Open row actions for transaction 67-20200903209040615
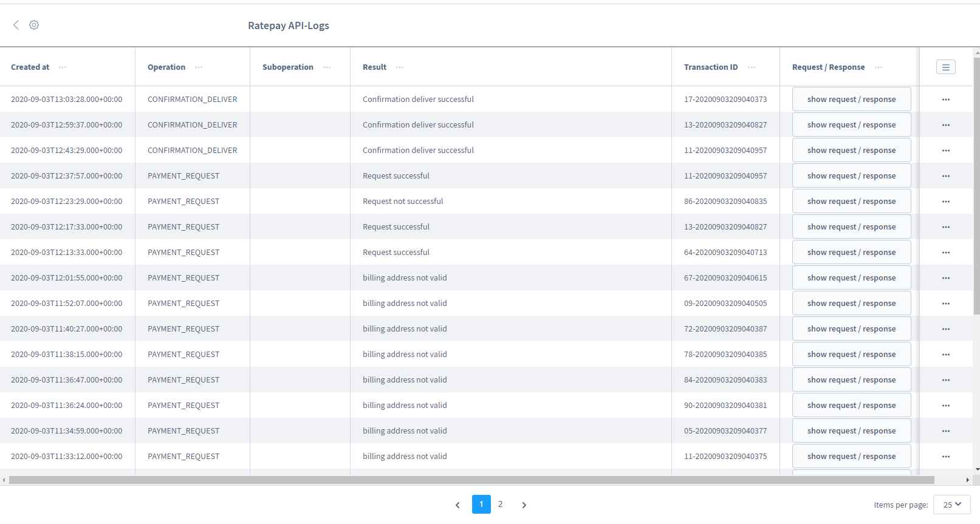This screenshot has height=524, width=980. click(x=946, y=278)
